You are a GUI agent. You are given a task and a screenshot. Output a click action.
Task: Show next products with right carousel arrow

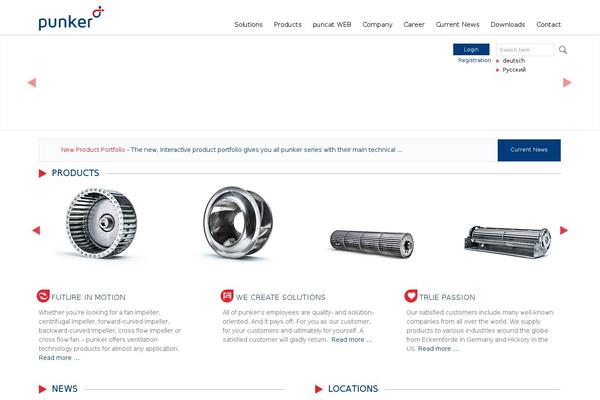(564, 230)
